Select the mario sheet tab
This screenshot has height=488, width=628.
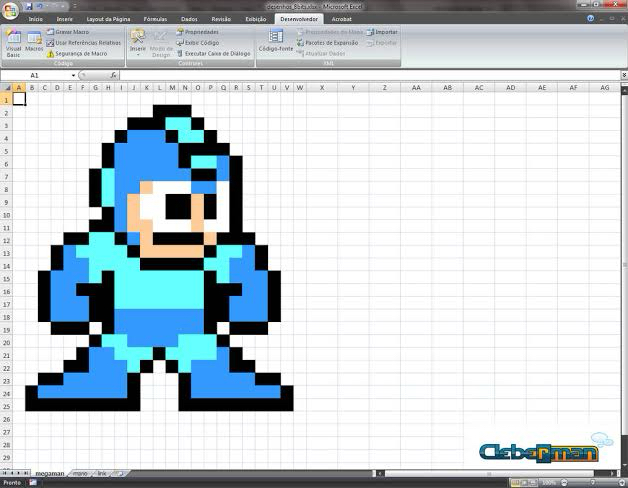[x=80, y=472]
